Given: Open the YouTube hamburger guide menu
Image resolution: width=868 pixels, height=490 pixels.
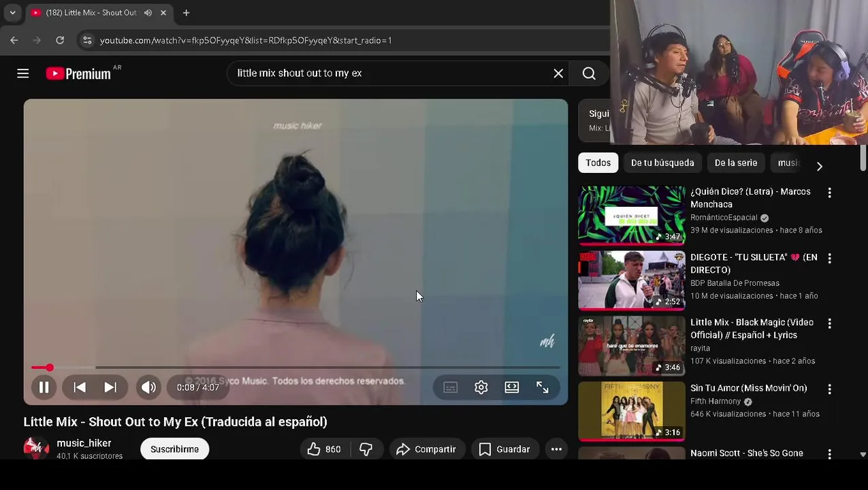Looking at the screenshot, I should [x=22, y=73].
